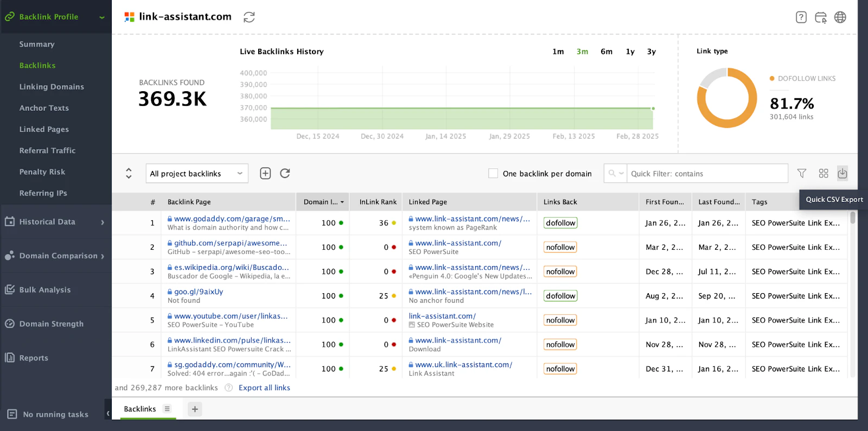Click the DOFOLLOW LINKS orange legend dot

(772, 79)
